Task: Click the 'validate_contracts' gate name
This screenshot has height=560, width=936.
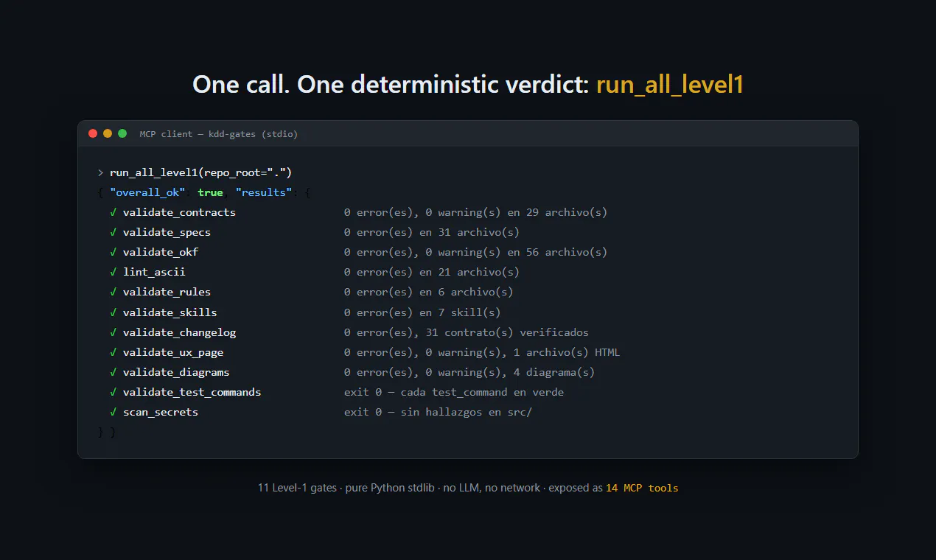Action: click(179, 212)
